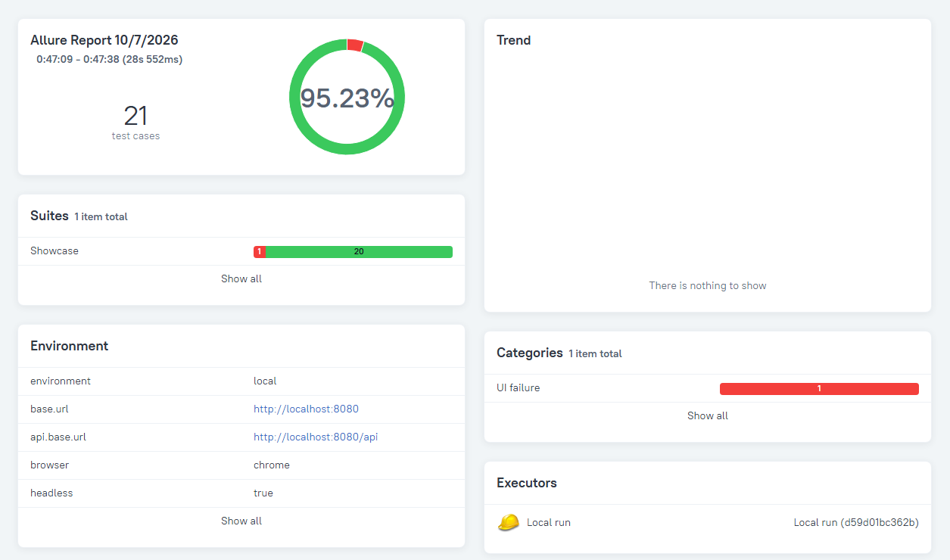
Task: Click the Local run executor name
Action: pyautogui.click(x=549, y=522)
